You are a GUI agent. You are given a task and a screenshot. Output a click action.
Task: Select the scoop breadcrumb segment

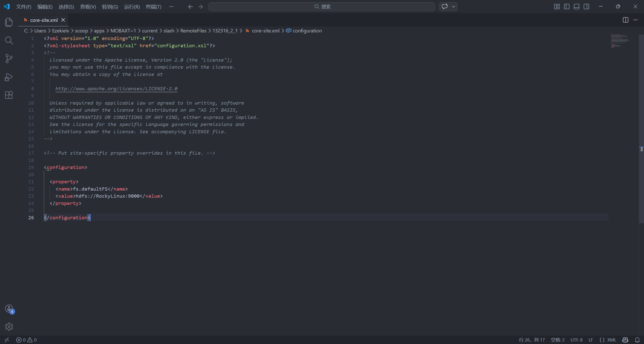82,31
